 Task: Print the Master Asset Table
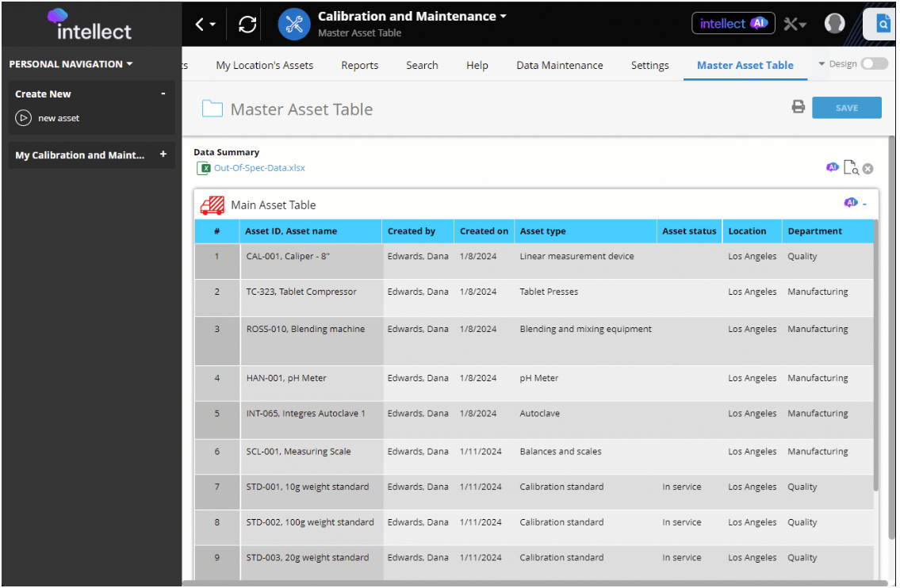coord(799,106)
